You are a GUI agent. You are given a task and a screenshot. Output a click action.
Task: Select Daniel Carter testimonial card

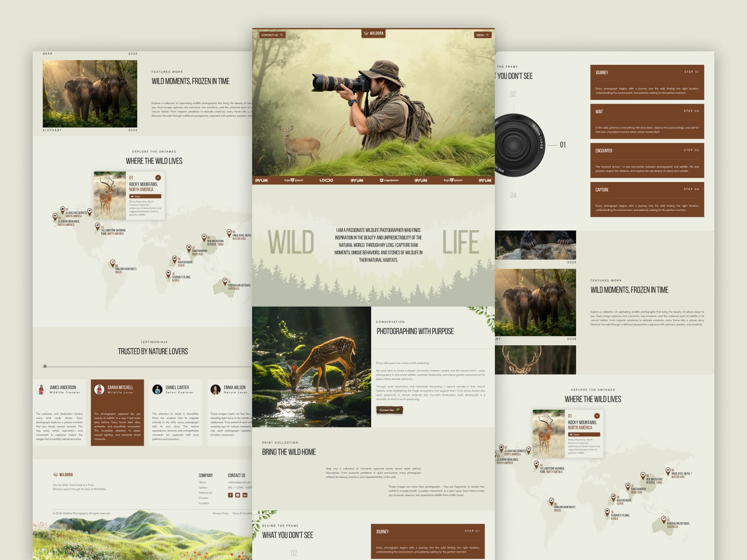pos(176,413)
